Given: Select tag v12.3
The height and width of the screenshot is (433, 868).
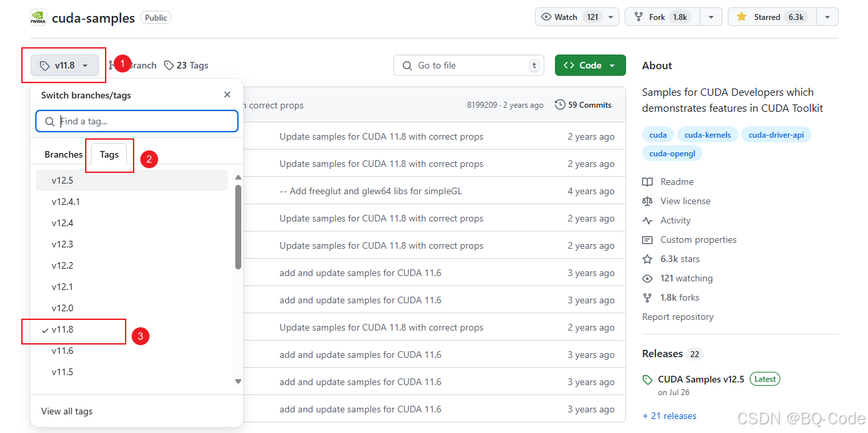Looking at the screenshot, I should point(132,244).
